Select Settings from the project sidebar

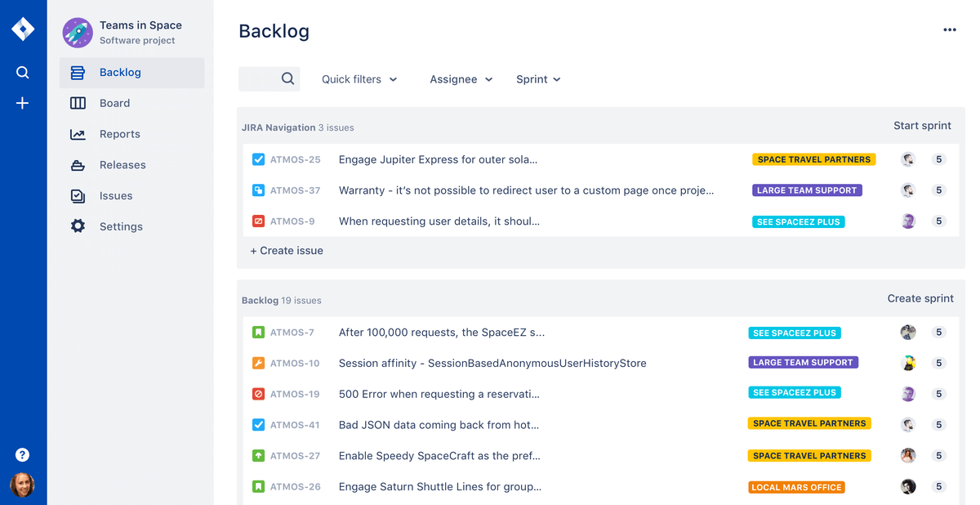coord(78,226)
